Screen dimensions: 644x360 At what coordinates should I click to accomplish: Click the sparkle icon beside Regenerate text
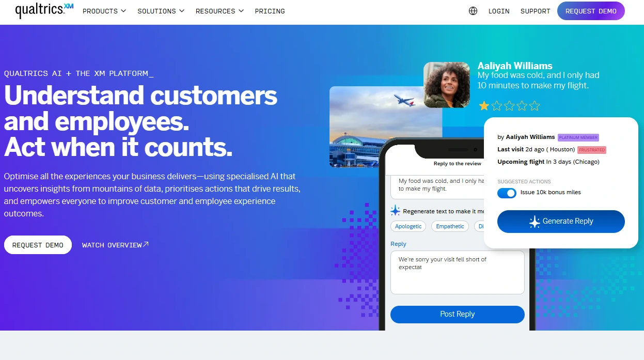tap(395, 211)
